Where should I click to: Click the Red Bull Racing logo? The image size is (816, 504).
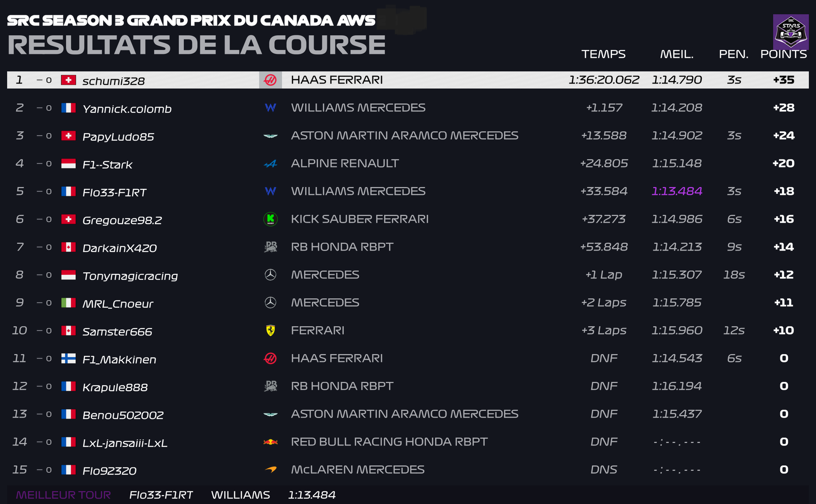tap(270, 442)
